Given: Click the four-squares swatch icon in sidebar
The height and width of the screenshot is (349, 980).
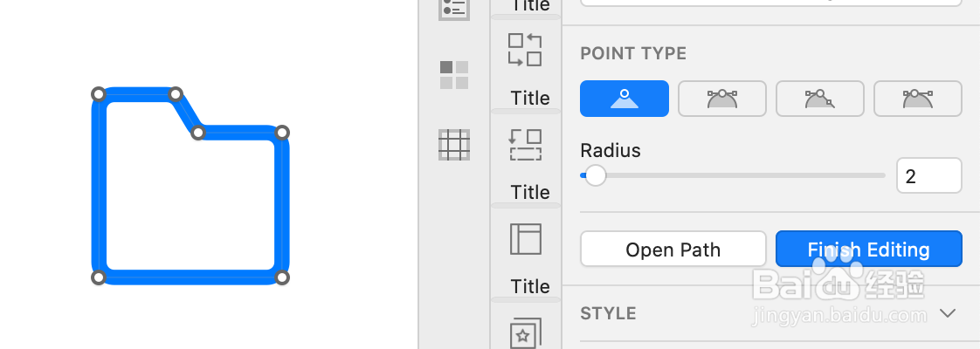Looking at the screenshot, I should (x=454, y=75).
